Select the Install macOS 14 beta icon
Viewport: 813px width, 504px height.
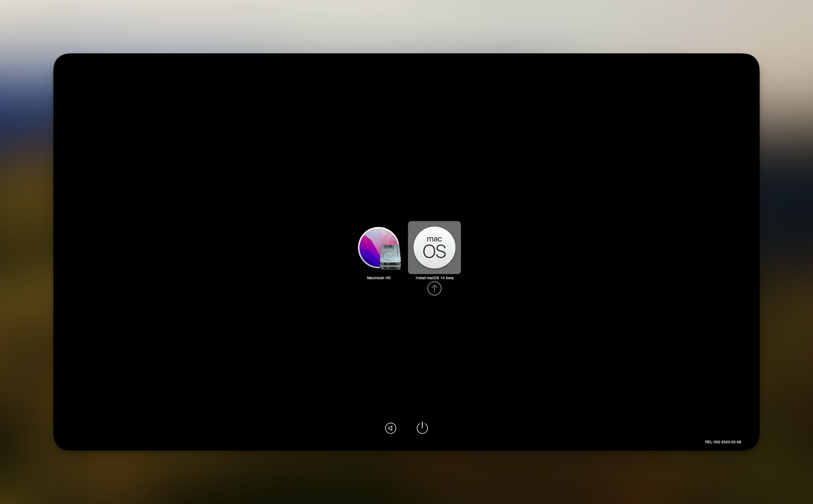[434, 248]
